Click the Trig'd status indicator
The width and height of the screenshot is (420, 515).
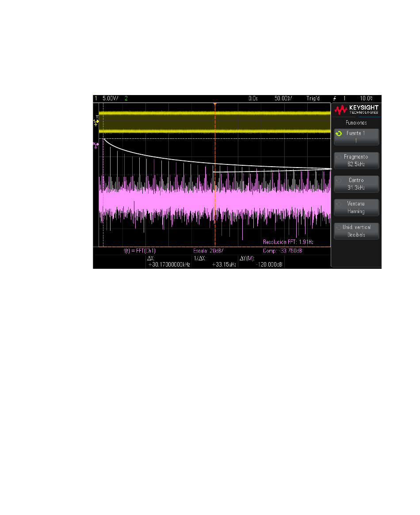pos(313,98)
